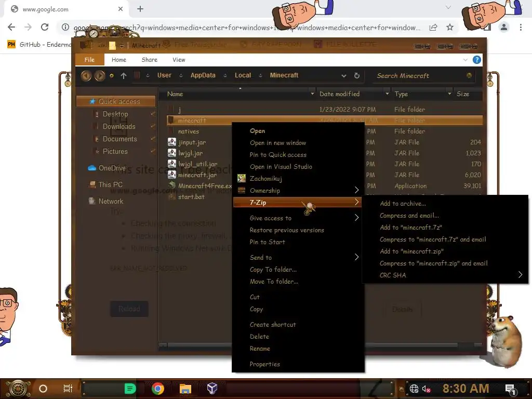The height and width of the screenshot is (399, 532).
Task: Open Name column filter dropdown
Action: [312, 94]
